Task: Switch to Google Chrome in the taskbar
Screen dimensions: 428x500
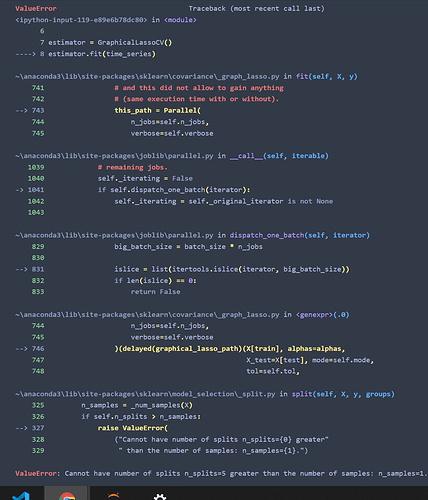Action: click(67, 495)
